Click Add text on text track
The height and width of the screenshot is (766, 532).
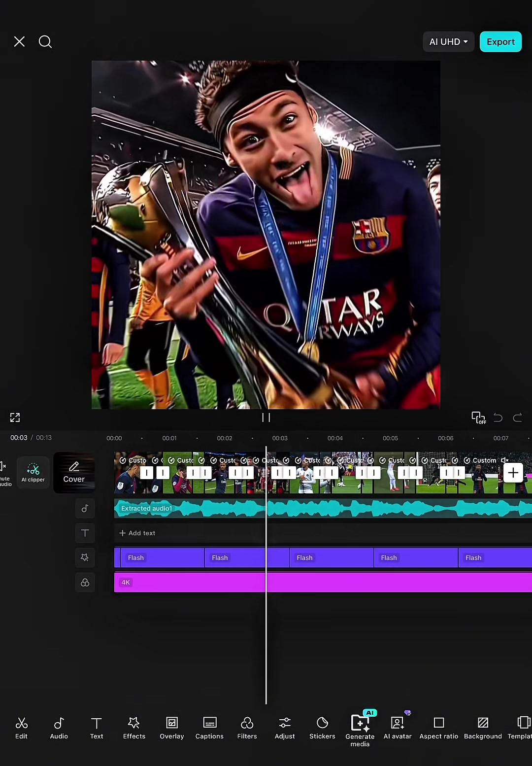pos(137,533)
